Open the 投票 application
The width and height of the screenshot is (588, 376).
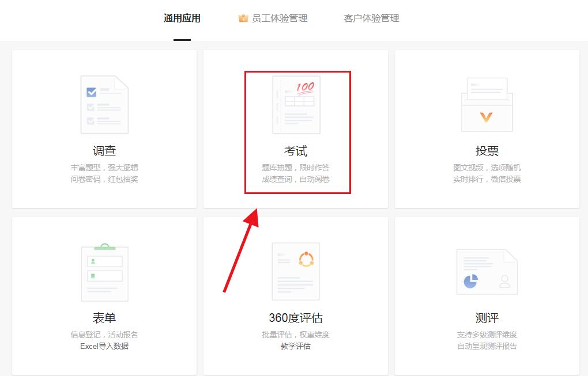coord(487,128)
